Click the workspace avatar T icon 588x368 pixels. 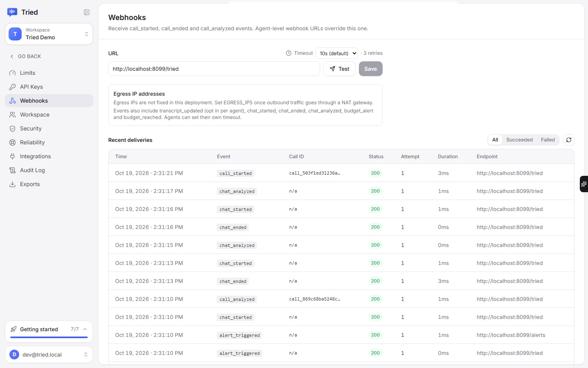pyautogui.click(x=15, y=34)
